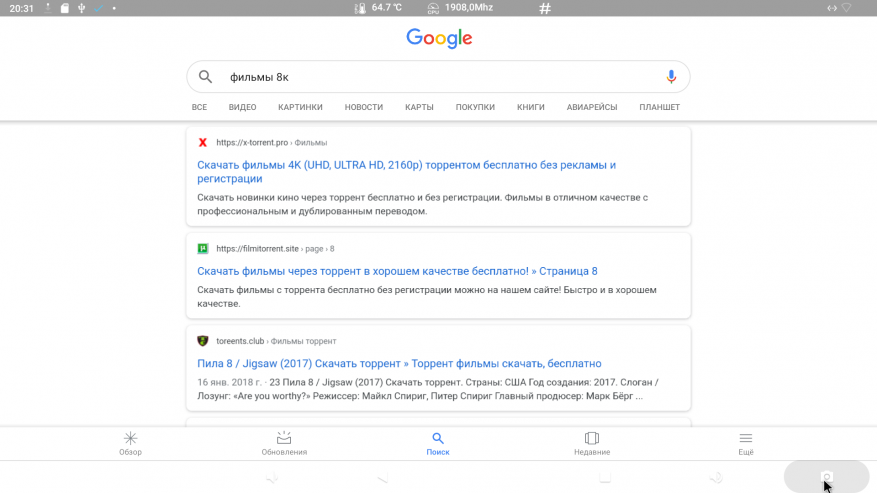
Task: Click the ethernet arrows status icon
Action: tap(832, 8)
